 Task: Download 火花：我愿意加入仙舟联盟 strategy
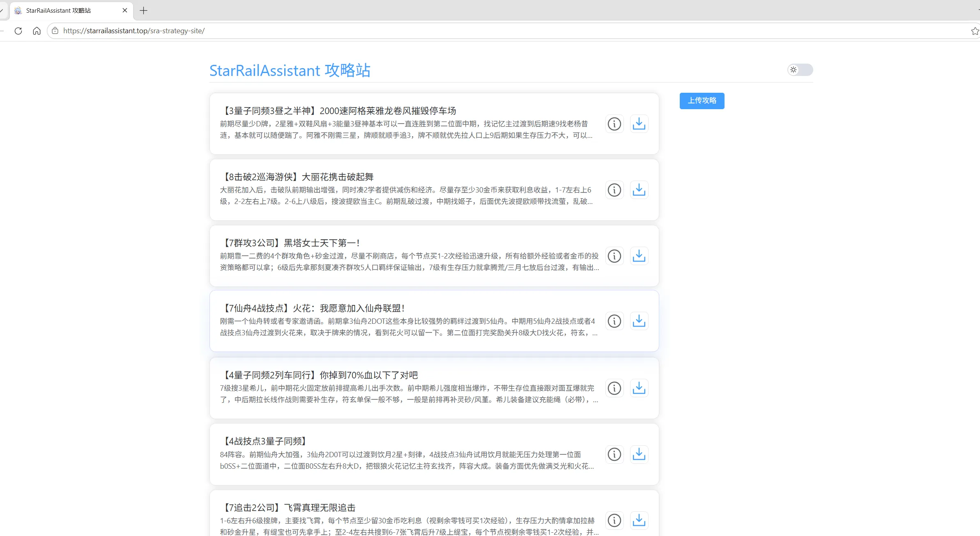coord(639,321)
